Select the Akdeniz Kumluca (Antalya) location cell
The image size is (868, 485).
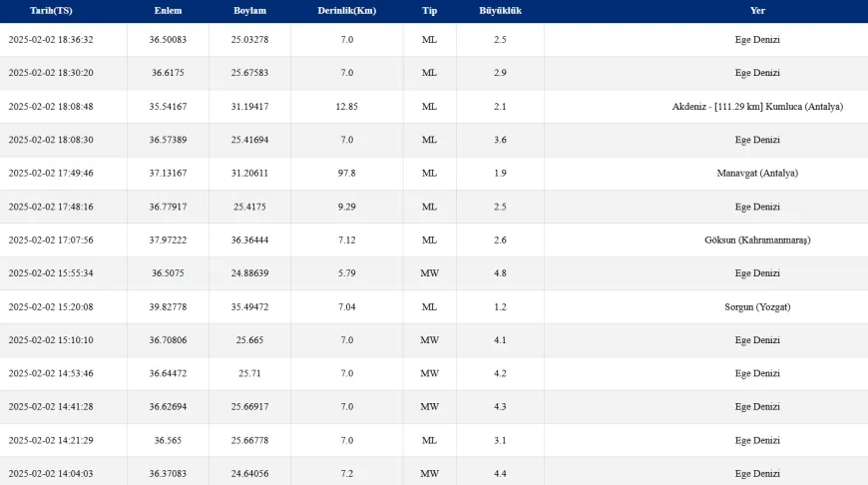[x=757, y=107]
